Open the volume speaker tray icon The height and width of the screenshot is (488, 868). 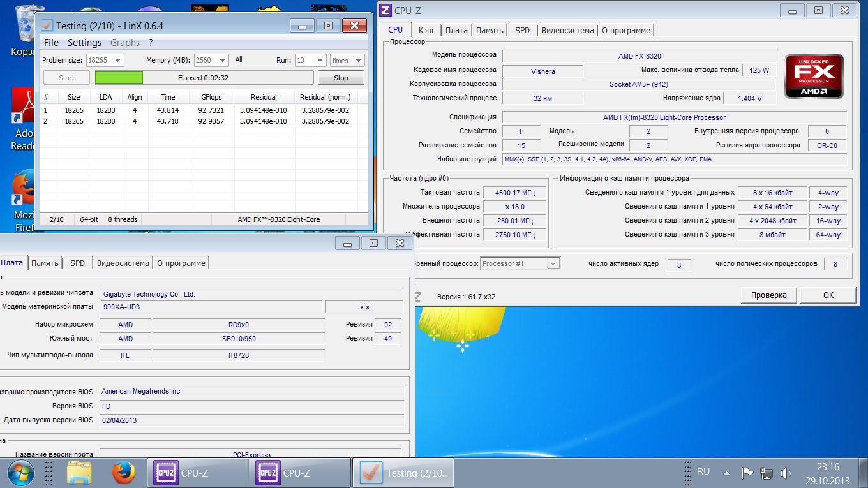pos(786,473)
